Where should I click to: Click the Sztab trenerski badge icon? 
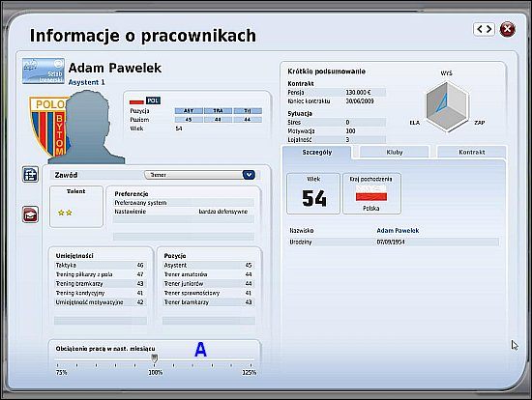click(44, 71)
